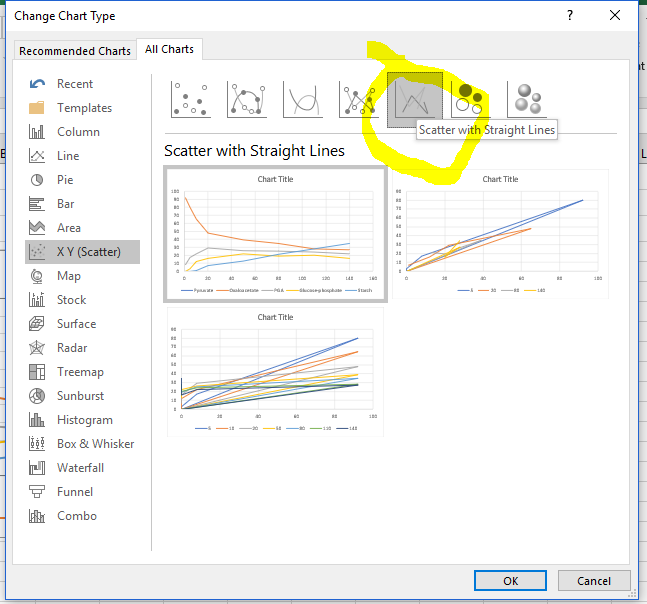
Task: Close the Change Chart Type dialog
Action: 615,16
